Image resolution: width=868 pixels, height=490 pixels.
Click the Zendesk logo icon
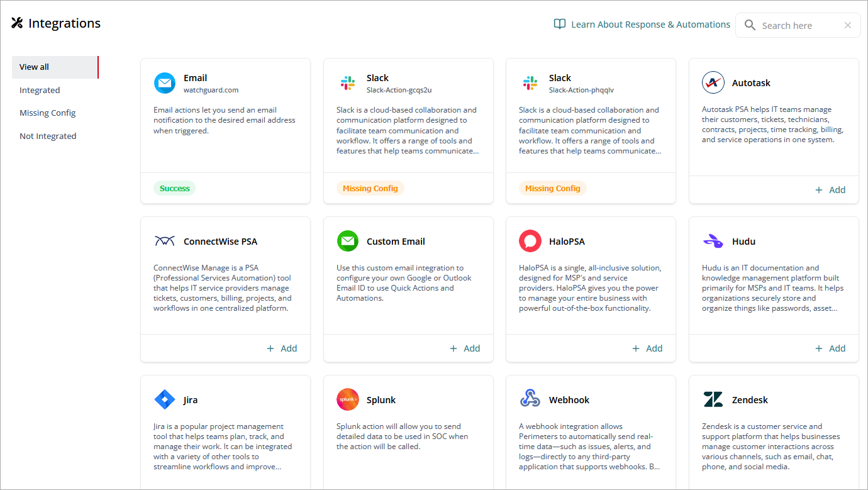[713, 399]
